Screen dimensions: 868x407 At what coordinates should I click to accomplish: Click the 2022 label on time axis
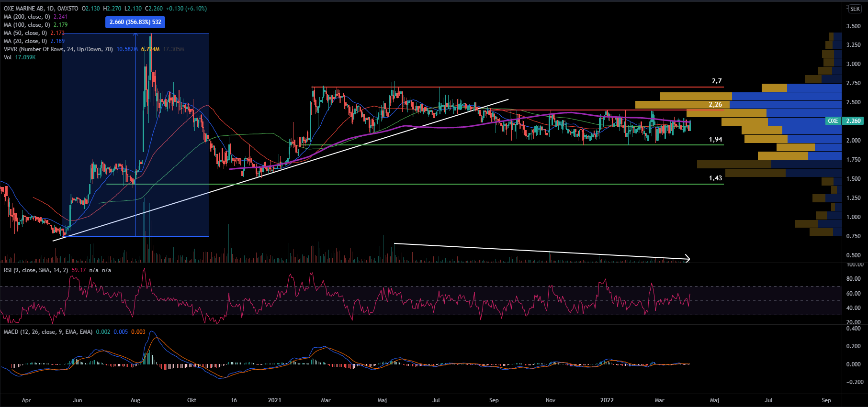pos(607,400)
